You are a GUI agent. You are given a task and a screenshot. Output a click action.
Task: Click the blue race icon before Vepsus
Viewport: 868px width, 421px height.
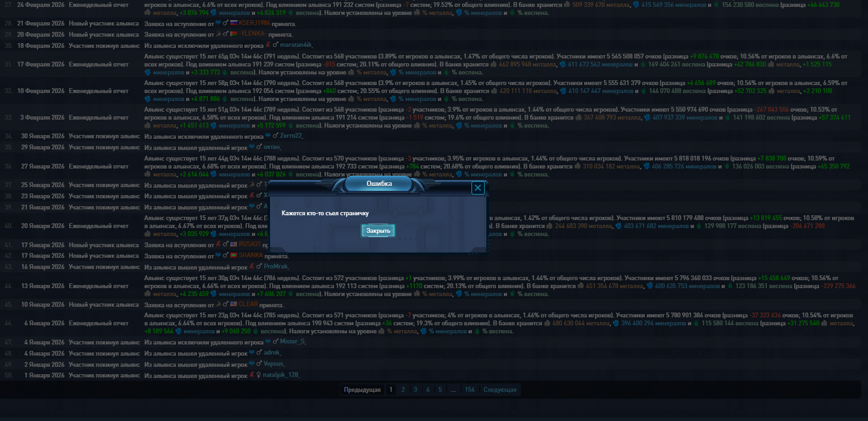[251, 364]
